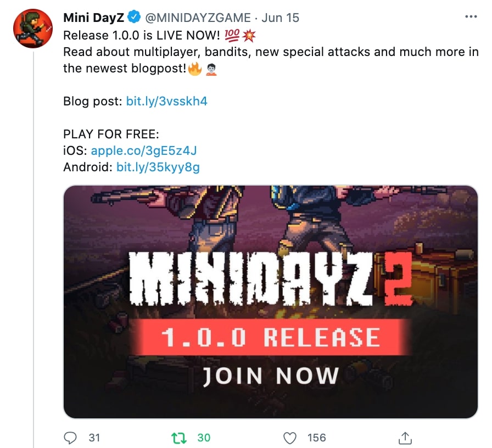Click the 1.0.0 RELEASE red banner

pyautogui.click(x=271, y=337)
